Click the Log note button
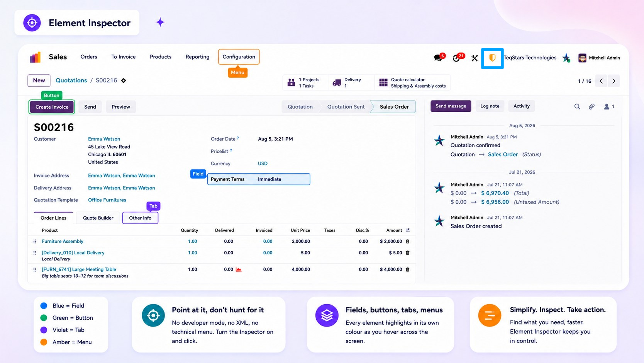The height and width of the screenshot is (363, 644). click(x=490, y=106)
